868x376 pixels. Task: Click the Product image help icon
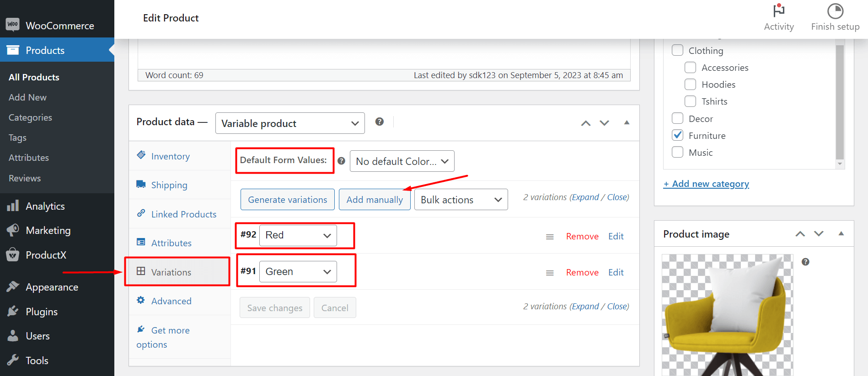(x=805, y=262)
